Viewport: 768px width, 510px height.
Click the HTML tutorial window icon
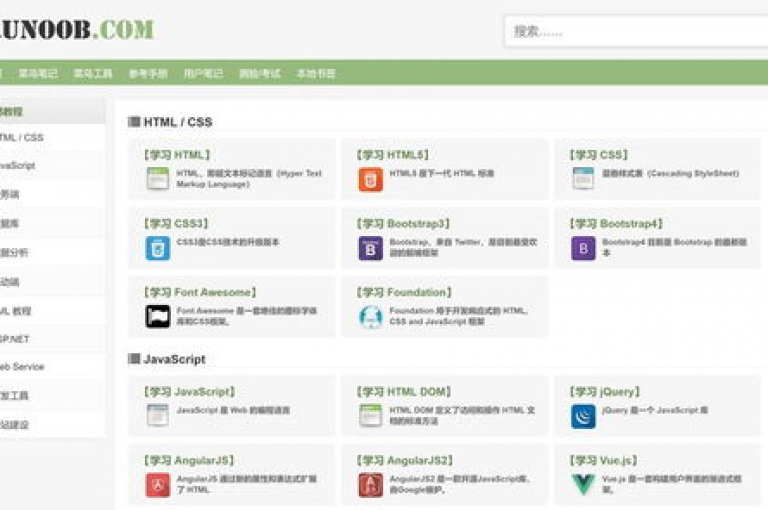click(158, 179)
